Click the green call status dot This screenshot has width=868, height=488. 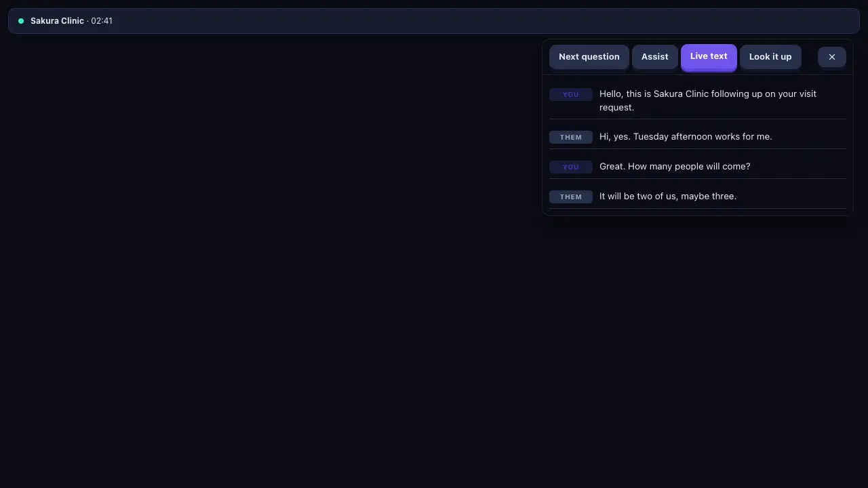pos(21,21)
